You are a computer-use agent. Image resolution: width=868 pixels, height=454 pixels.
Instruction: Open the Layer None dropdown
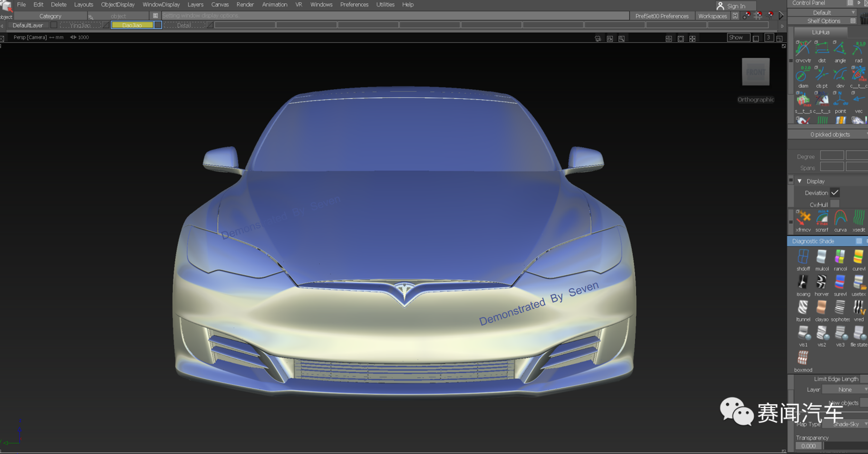[845, 389]
